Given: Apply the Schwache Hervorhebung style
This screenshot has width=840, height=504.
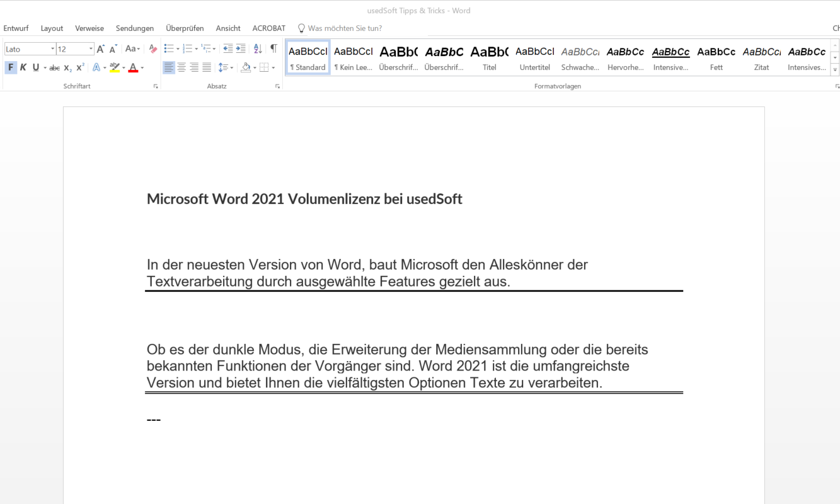Looking at the screenshot, I should 580,58.
